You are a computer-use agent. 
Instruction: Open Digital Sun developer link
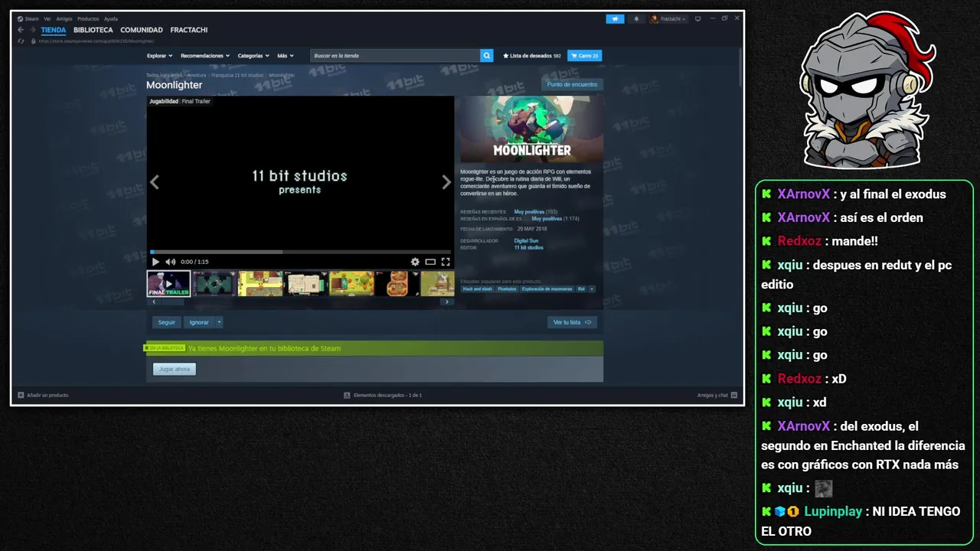pyautogui.click(x=526, y=241)
